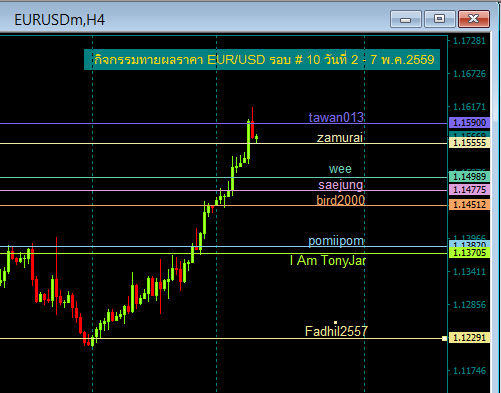
Task: Click the 1.13705 lime price tag
Action: point(469,253)
